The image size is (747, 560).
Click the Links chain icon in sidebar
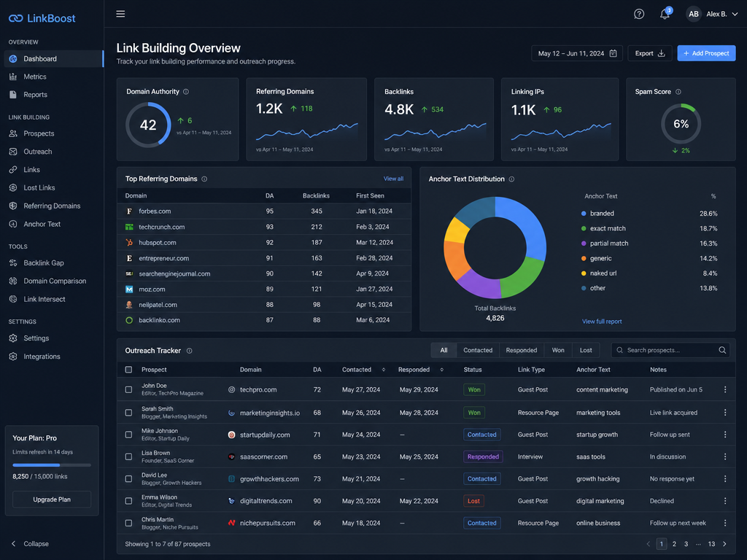[x=13, y=170]
